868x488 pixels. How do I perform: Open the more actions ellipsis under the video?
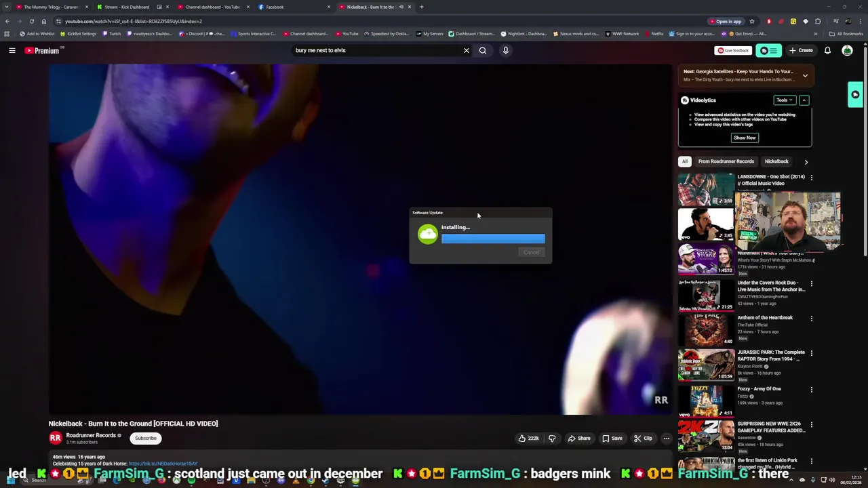coord(666,439)
